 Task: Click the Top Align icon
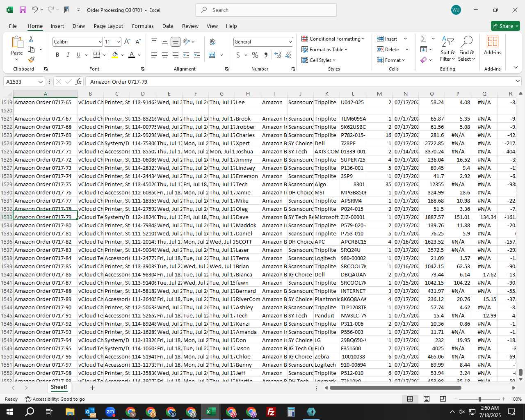point(154,41)
